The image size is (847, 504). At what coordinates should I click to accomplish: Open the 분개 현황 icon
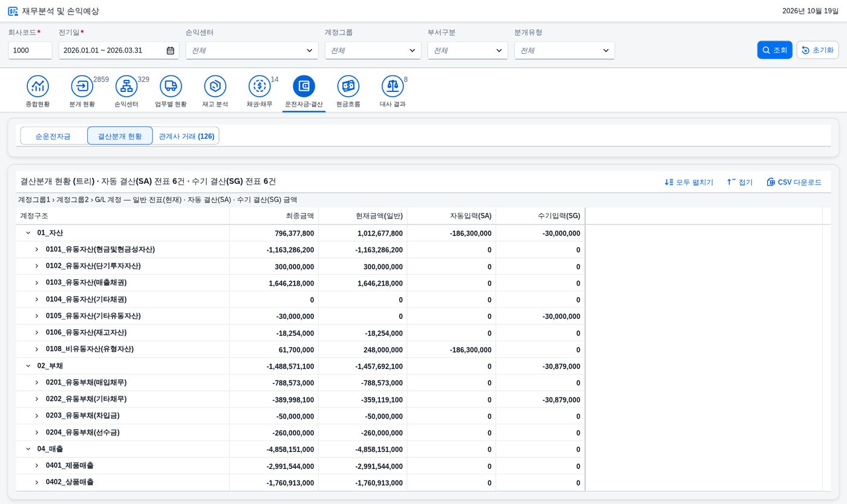click(82, 86)
